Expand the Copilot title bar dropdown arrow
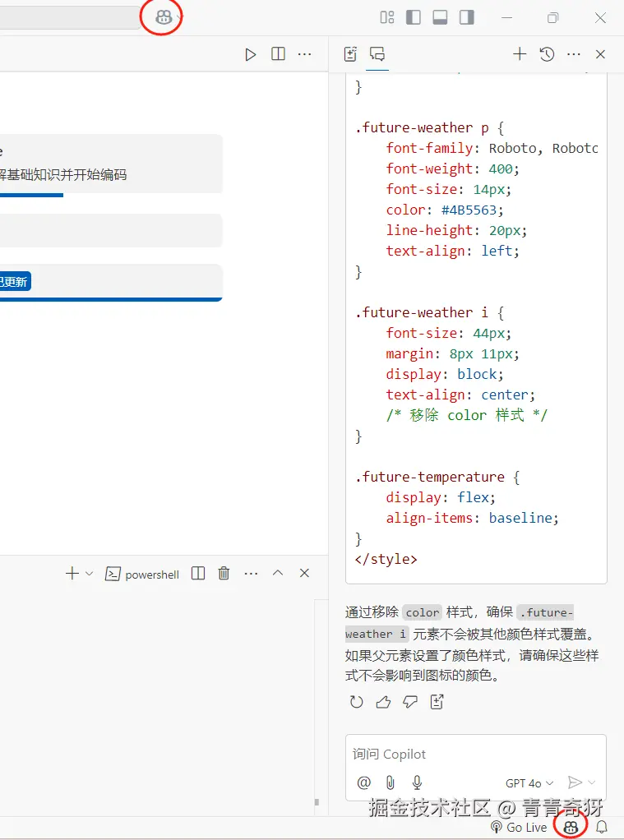 [x=179, y=18]
